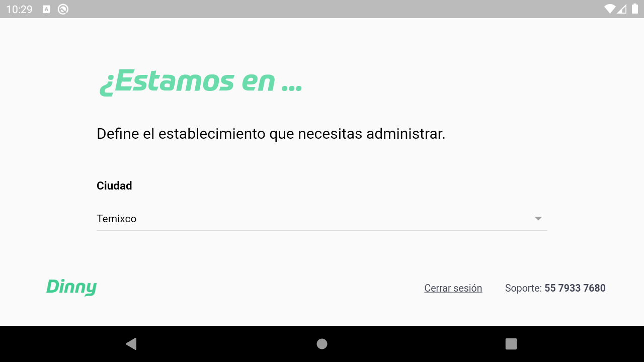Click the ¿Estamos en ... heading
Image resolution: width=644 pixels, height=362 pixels.
point(200,81)
